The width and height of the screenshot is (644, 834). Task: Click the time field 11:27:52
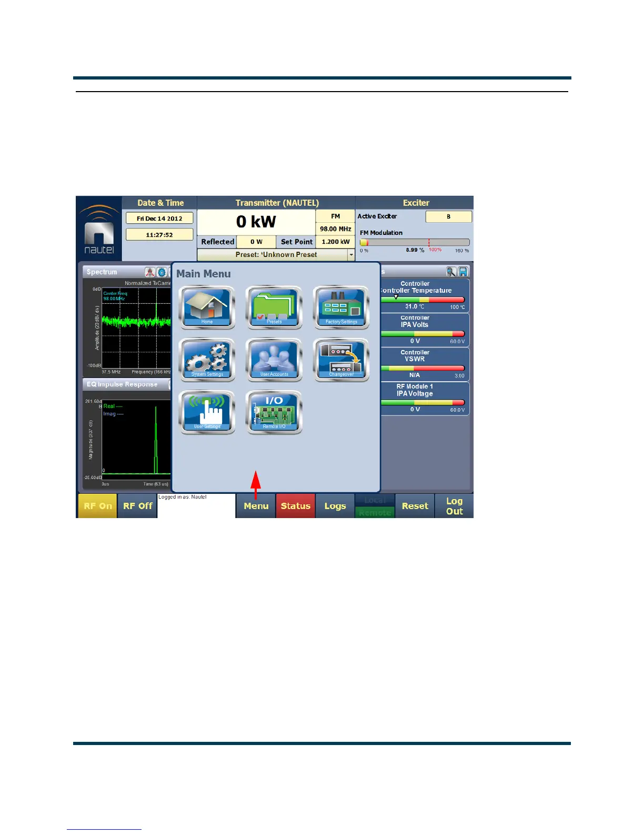(x=159, y=235)
